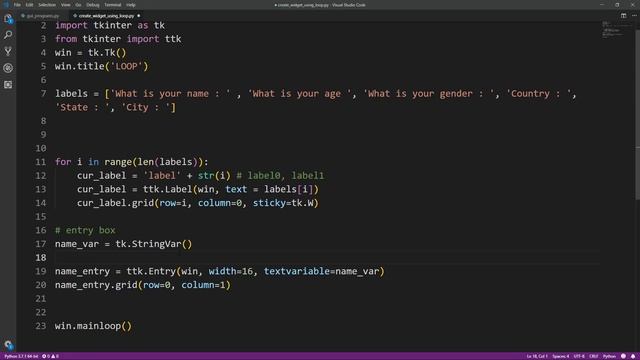Screen dimensions: 640x360
Task: Open the Manage gear menu at bottom left
Action: coord(8,345)
